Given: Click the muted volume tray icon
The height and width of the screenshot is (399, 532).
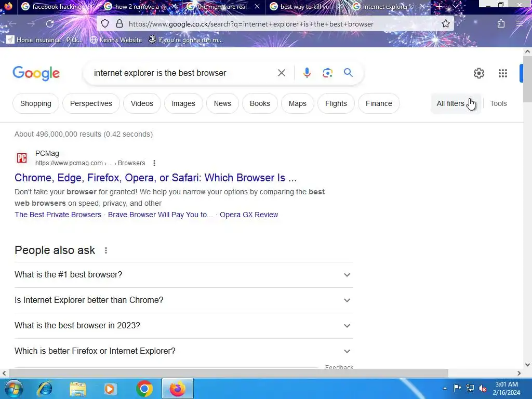Looking at the screenshot, I should tap(483, 388).
